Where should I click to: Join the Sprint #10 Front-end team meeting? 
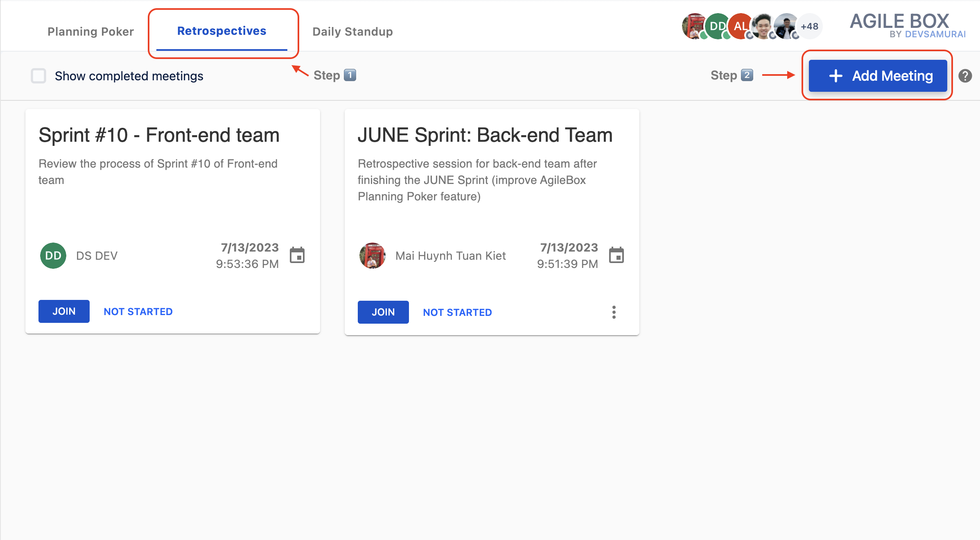(x=64, y=311)
